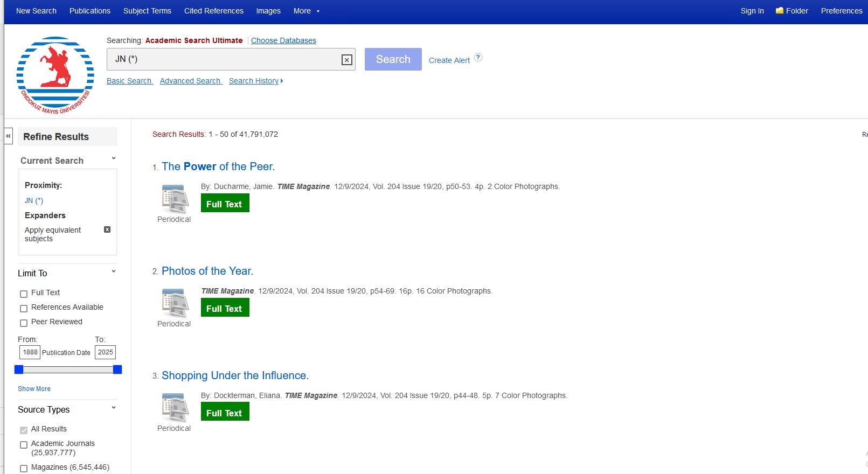868x474 pixels.
Task: Click the search results count text
Action: 215,134
